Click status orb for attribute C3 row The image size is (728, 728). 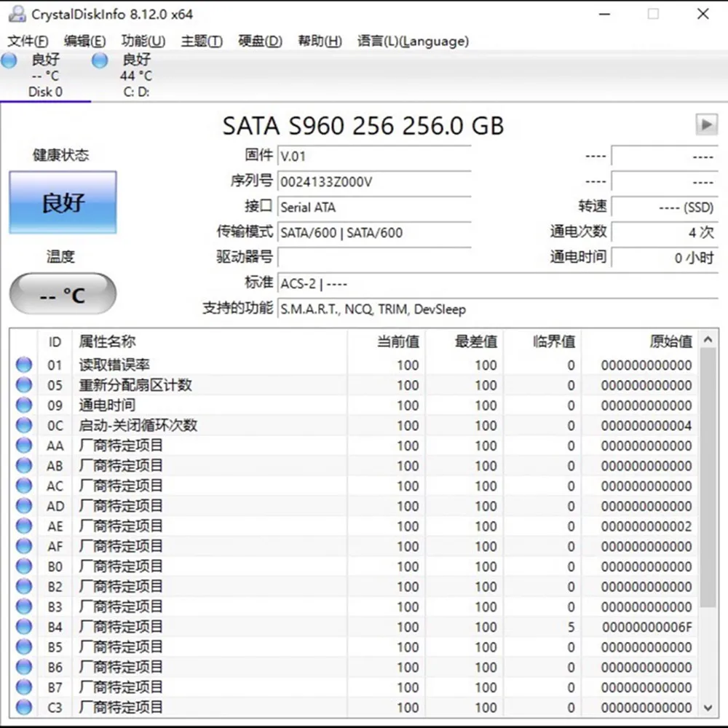pos(24,707)
